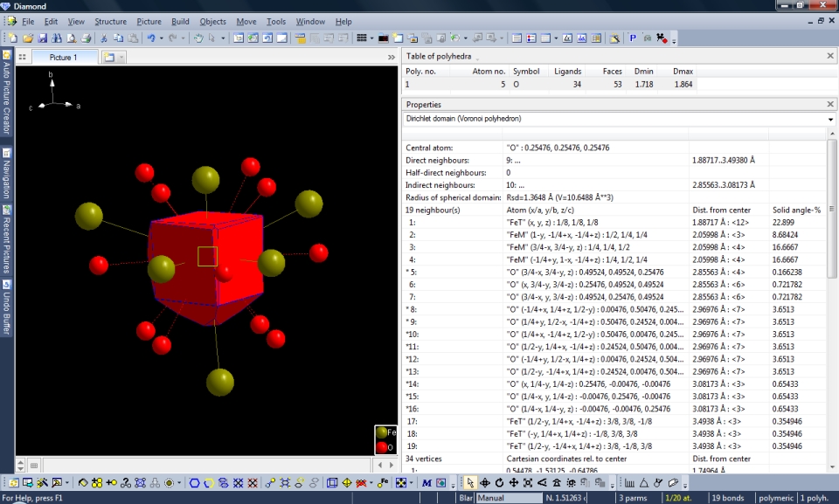This screenshot has width=839, height=504.
Task: Click the Open file folder icon
Action: click(28, 38)
